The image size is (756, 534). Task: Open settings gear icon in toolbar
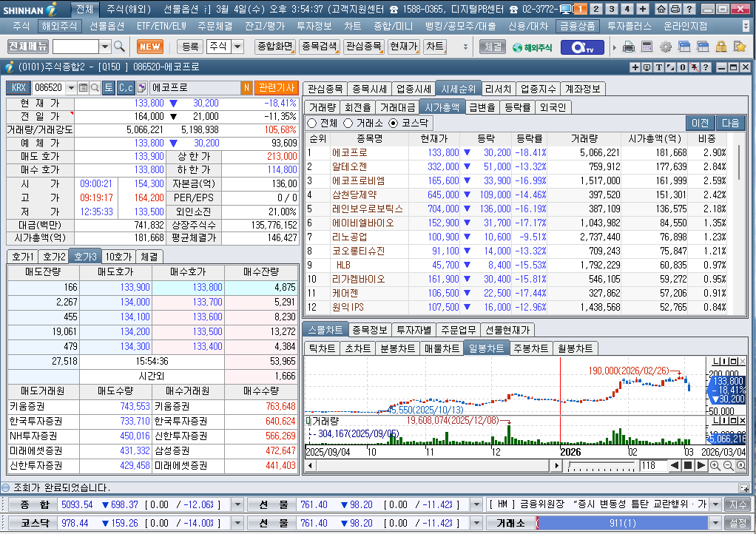(665, 47)
